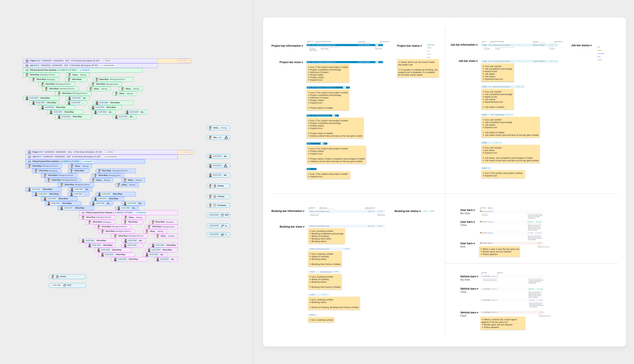Click warning triangle on the Olivia chip
Screen dimensions: 634x364
(226, 137)
